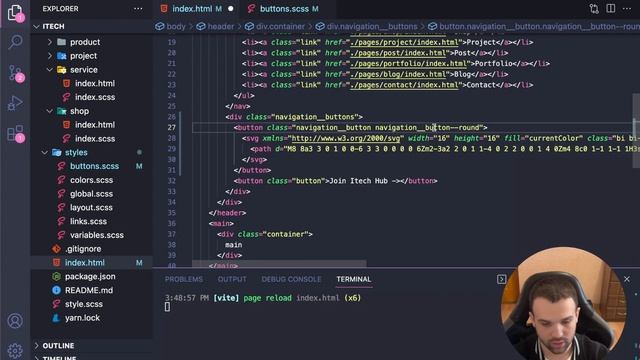Open buttons.scss in the explorer tree
The width and height of the screenshot is (640, 360).
[x=94, y=166]
